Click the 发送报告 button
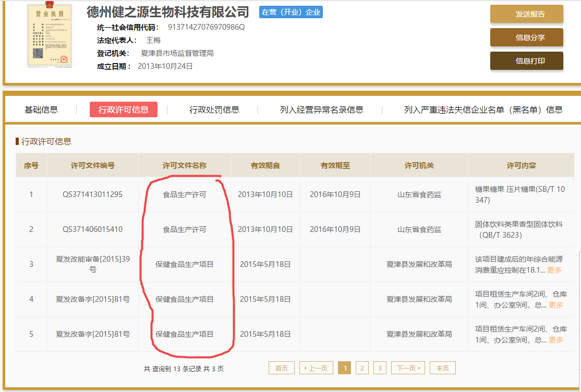 (x=526, y=14)
